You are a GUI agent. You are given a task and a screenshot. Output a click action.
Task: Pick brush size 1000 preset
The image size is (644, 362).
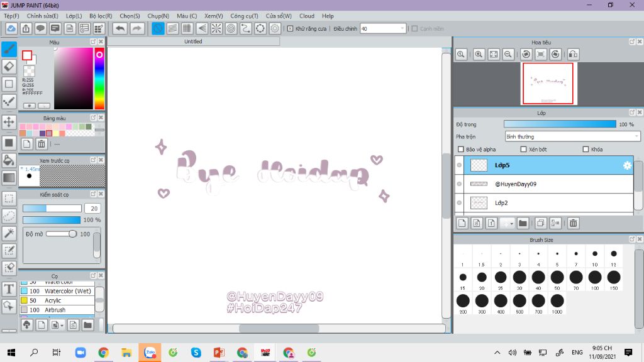click(x=557, y=304)
